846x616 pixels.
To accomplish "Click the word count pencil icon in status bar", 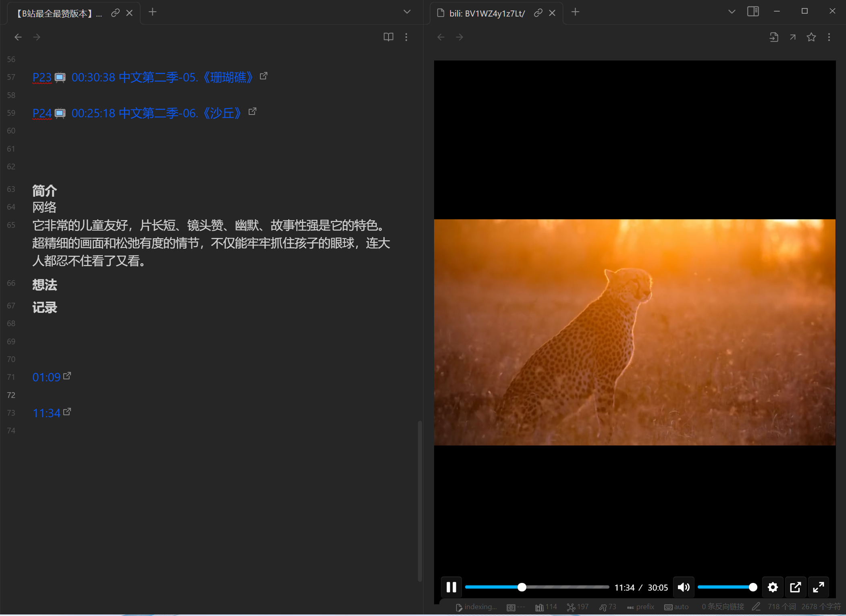I will [x=757, y=607].
